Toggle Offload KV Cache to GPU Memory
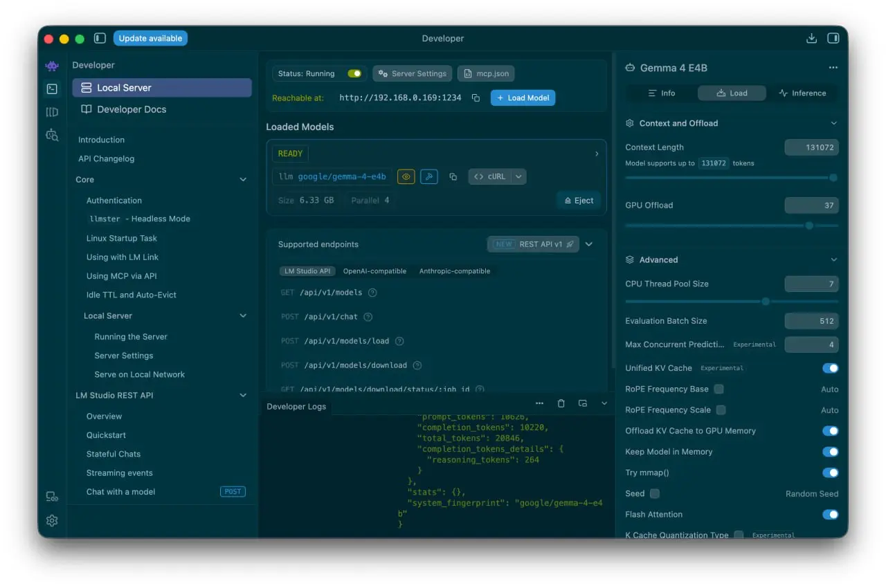This screenshot has width=886, height=588. (x=831, y=431)
